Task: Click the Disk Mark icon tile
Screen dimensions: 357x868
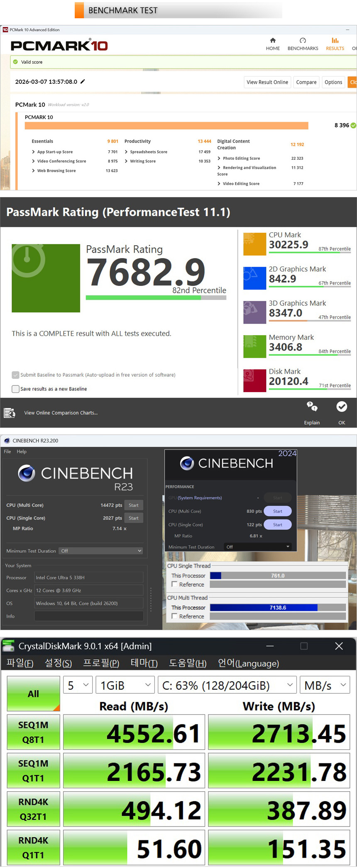Action: pos(254,380)
